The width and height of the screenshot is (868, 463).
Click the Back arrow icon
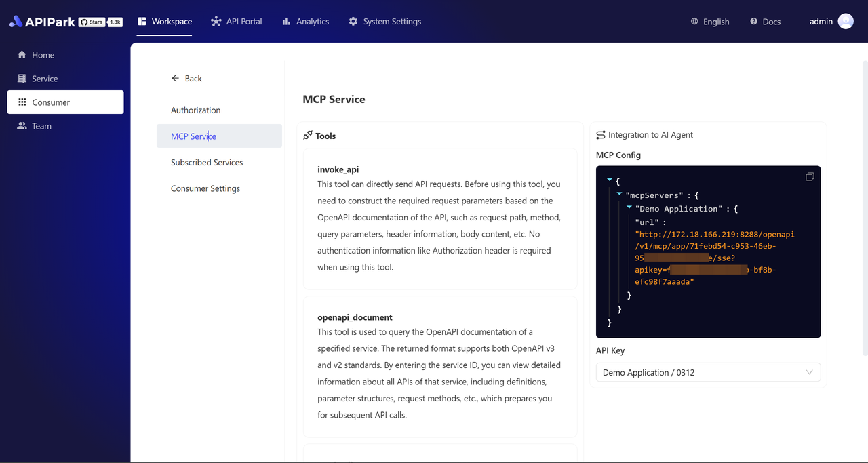point(176,78)
